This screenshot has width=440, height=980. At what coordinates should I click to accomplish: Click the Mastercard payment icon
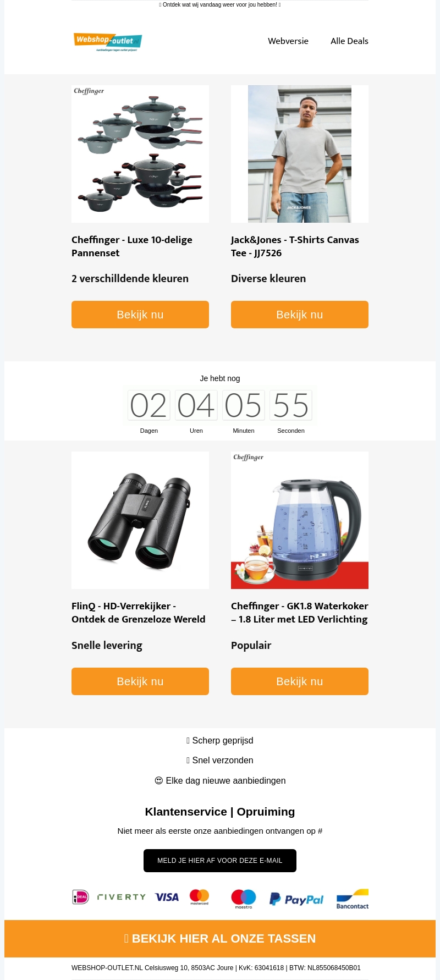point(199,897)
